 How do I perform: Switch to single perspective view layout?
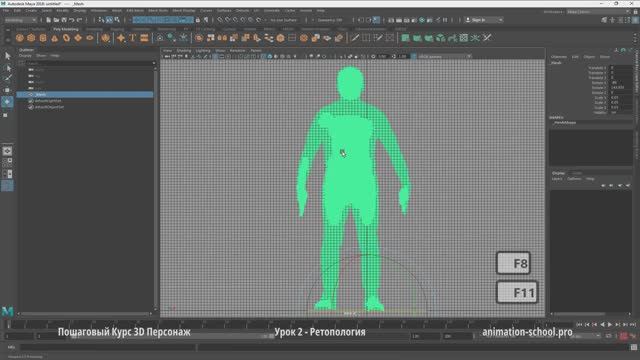(7, 151)
